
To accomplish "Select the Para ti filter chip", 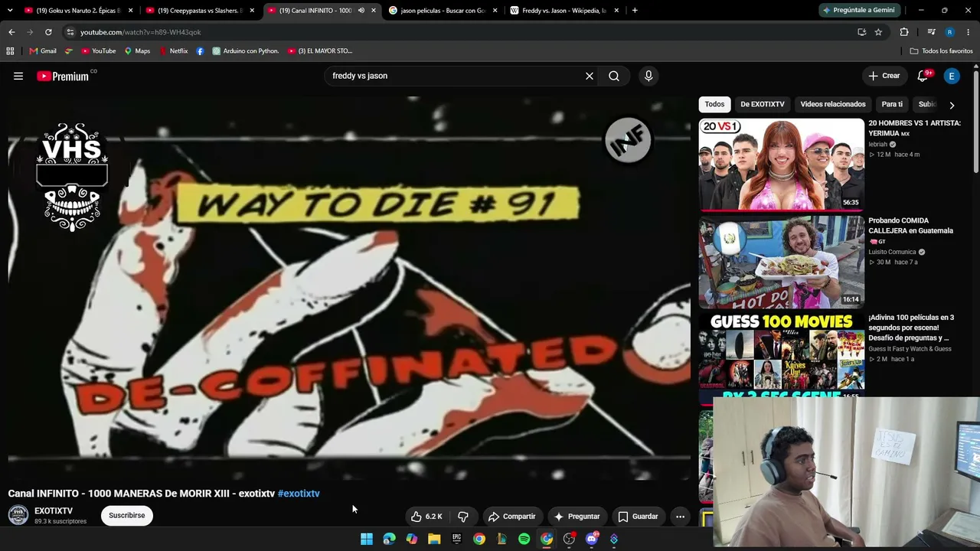I will tap(892, 104).
